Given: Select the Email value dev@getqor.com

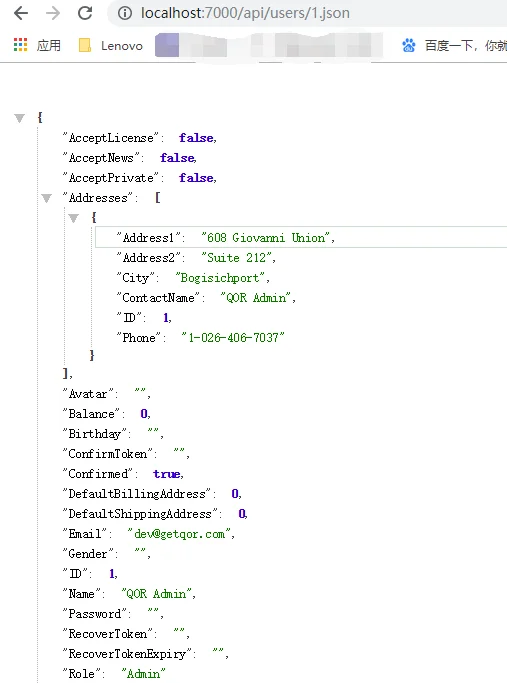Looking at the screenshot, I should point(181,534).
